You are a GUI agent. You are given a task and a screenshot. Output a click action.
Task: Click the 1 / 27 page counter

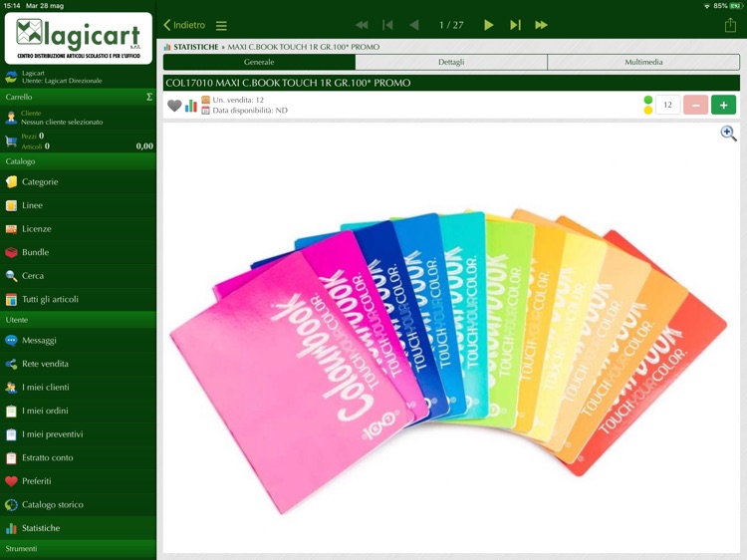(451, 25)
